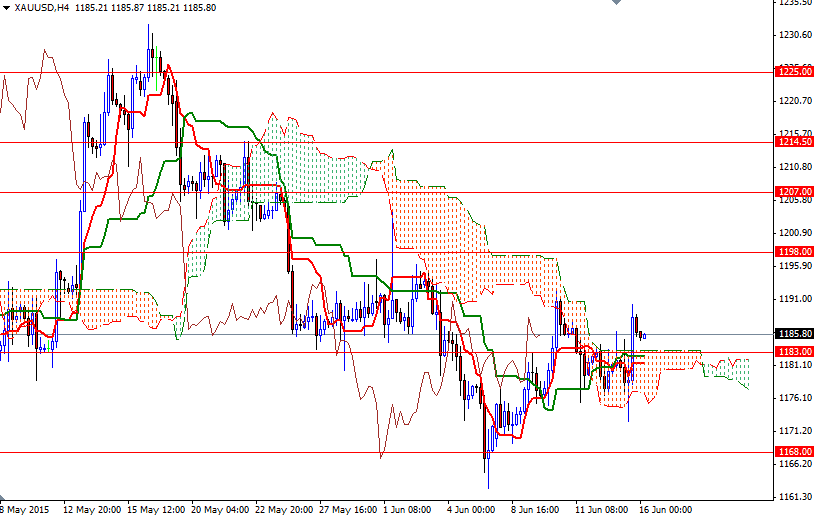Click the 16 Jun 00:00 date marker
The width and height of the screenshot is (814, 516).
tap(666, 508)
